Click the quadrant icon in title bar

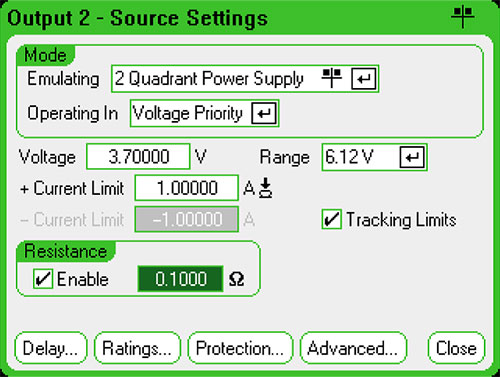[463, 17]
